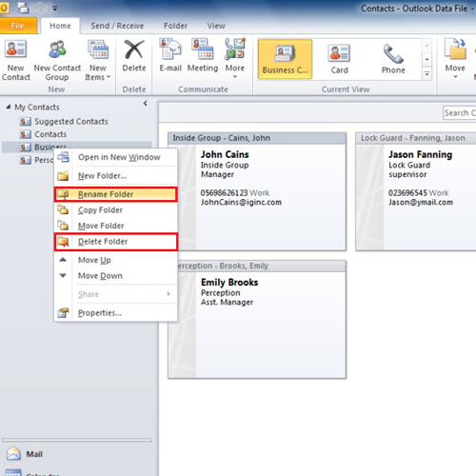476x476 pixels.
Task: Open the File tab
Action: pyautogui.click(x=18, y=26)
